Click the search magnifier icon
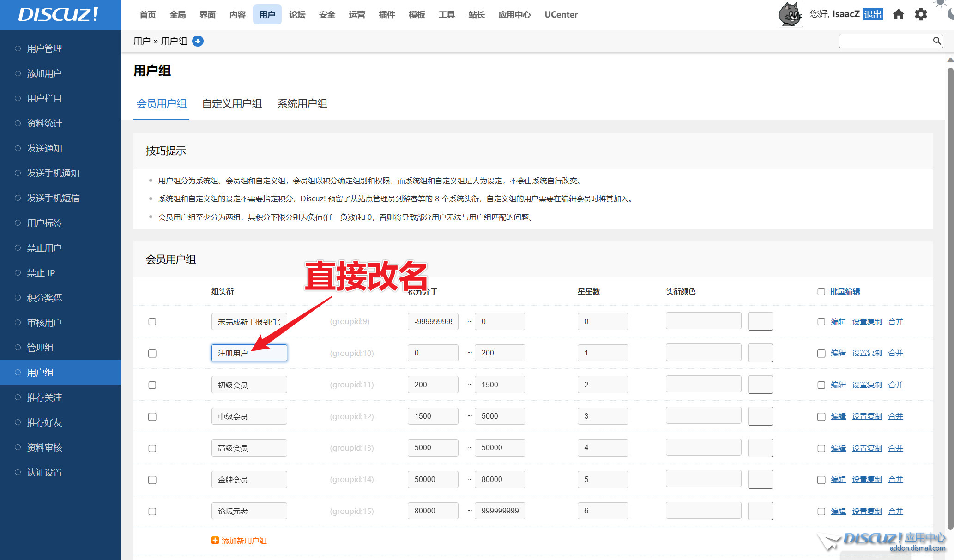This screenshot has width=954, height=560. [936, 41]
